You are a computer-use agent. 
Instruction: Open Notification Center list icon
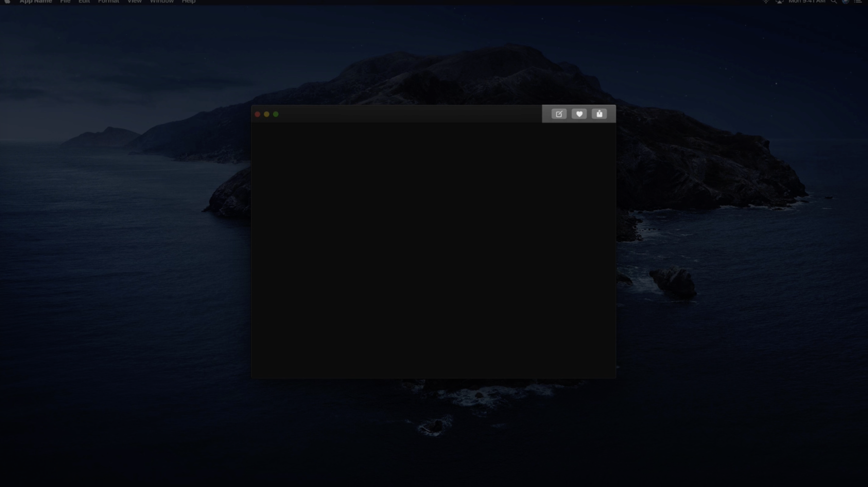click(x=858, y=2)
